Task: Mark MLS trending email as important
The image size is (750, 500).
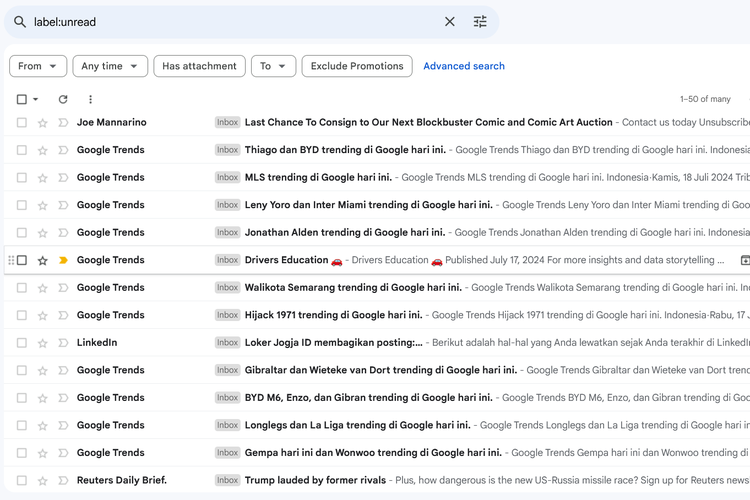Action: [63, 178]
